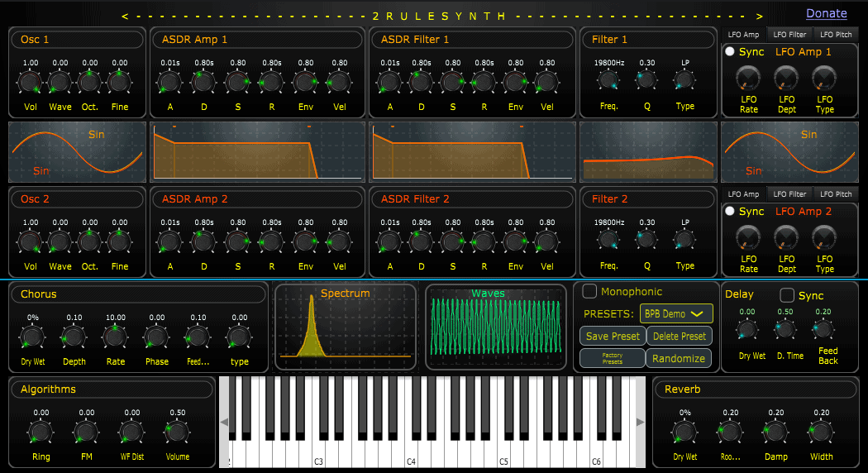Click the Filter 1 Freq. knob
This screenshot has height=473, width=868.
point(609,81)
